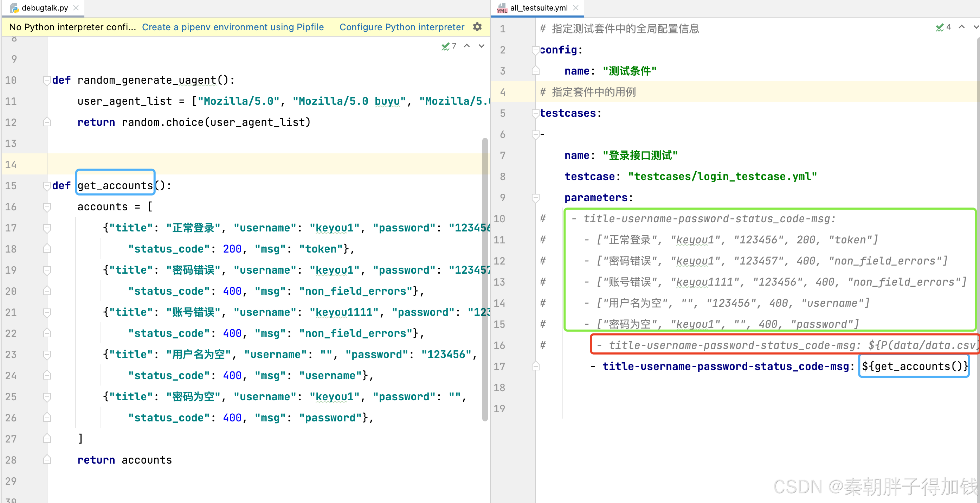
Task: Collapse the config block in YAML
Action: point(535,50)
